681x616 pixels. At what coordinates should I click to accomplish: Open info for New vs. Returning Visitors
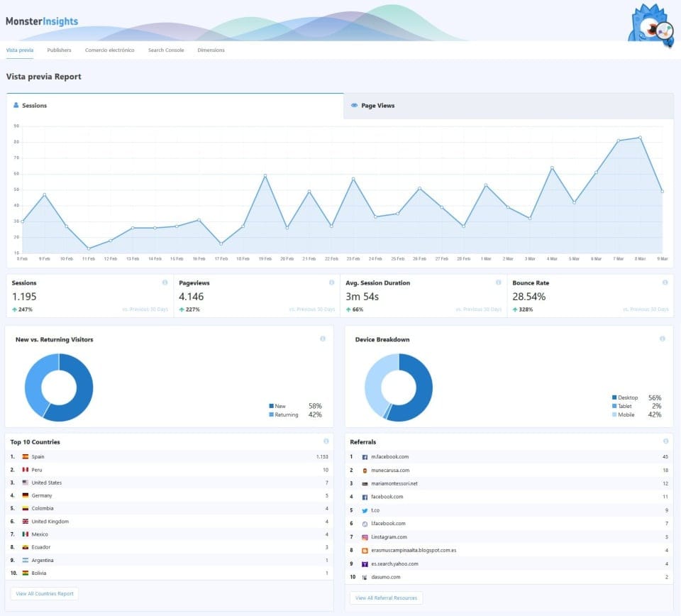coord(323,339)
